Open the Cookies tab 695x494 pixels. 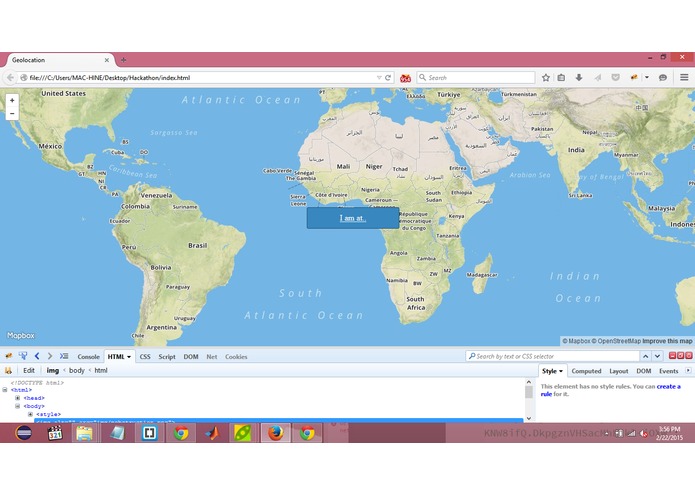pos(236,357)
